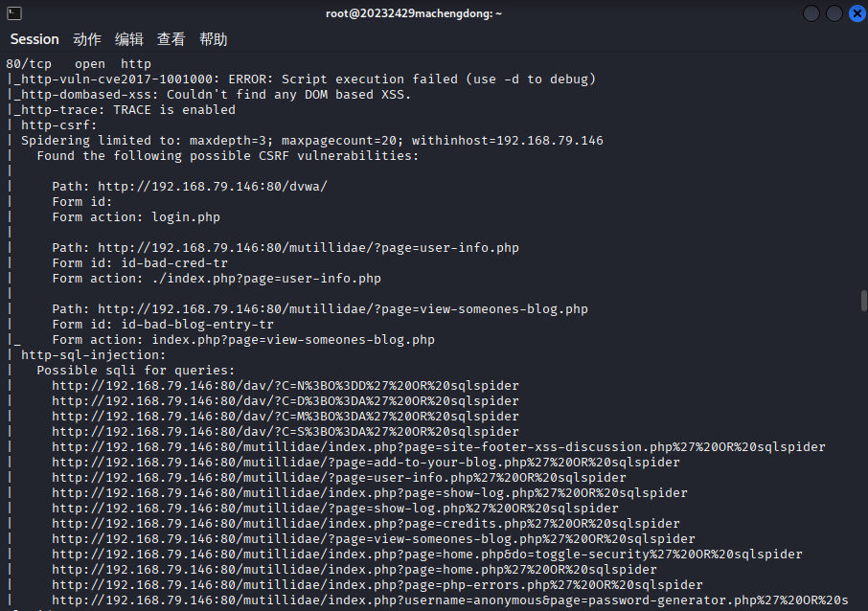Click the user-info.php Path URL under CSRF
868x611 pixels.
click(308, 248)
